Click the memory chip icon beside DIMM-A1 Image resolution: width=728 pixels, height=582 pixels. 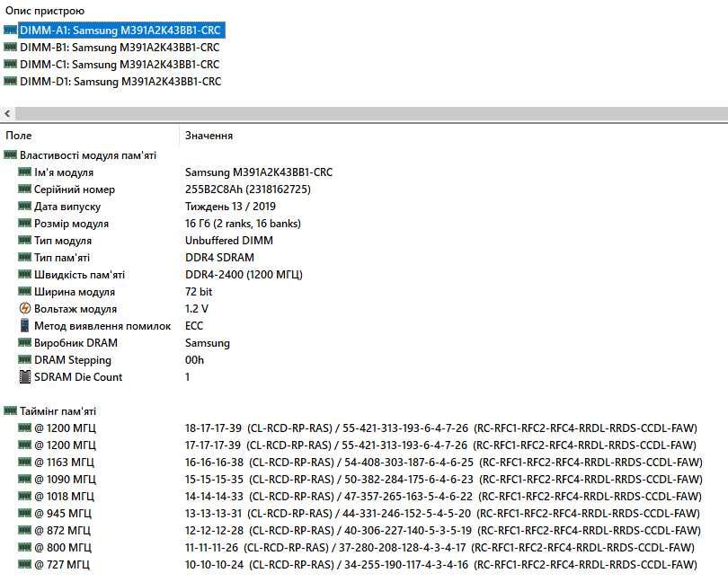[10, 31]
